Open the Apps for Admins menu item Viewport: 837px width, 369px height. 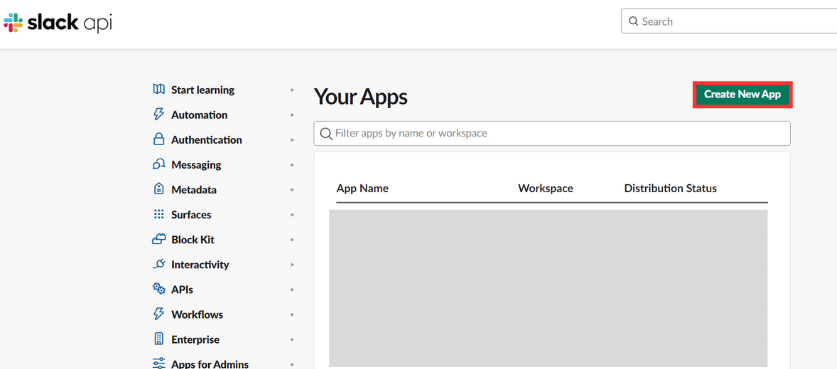click(x=210, y=364)
